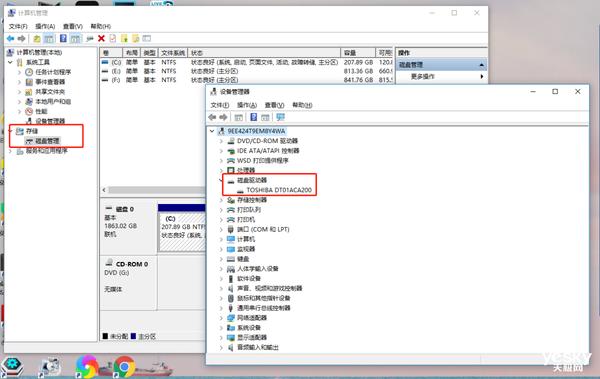Select 声音、视频和游戏控制器 row
This screenshot has width=600, height=379.
(x=269, y=288)
